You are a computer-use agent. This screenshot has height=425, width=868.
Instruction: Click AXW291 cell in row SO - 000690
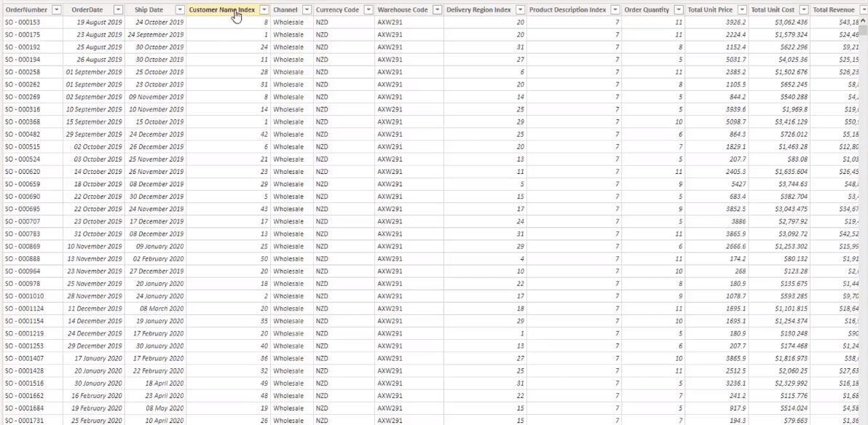pos(409,196)
